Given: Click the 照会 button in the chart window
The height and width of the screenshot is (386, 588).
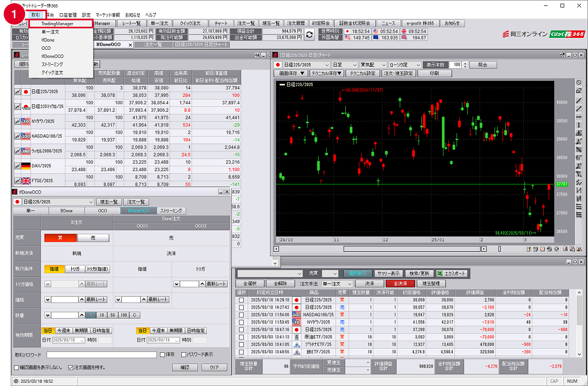Looking at the screenshot, I should click(483, 65).
